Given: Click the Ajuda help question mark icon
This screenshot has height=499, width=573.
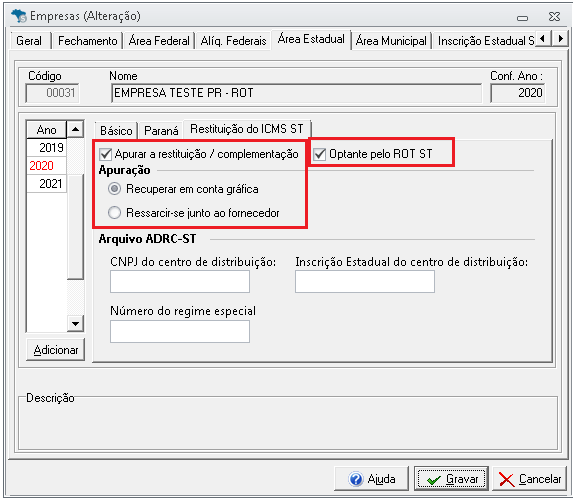Looking at the screenshot, I should 356,479.
